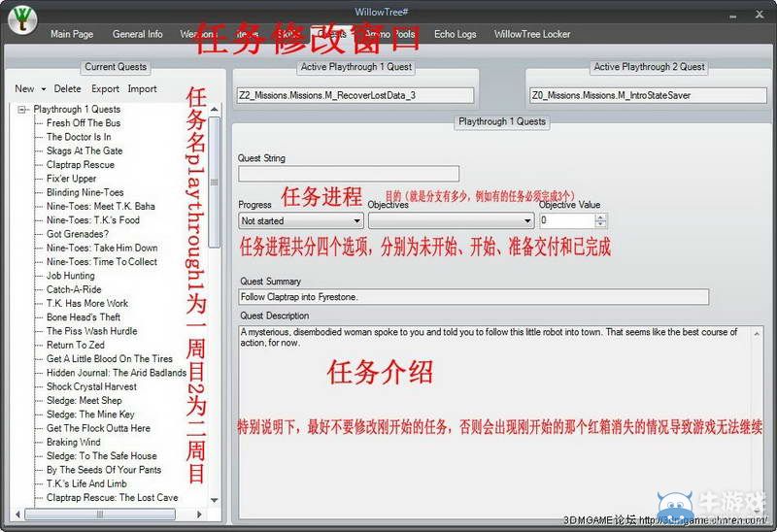Collapse the Playthrough 1 Quests node
The width and height of the screenshot is (777, 532).
(x=21, y=110)
